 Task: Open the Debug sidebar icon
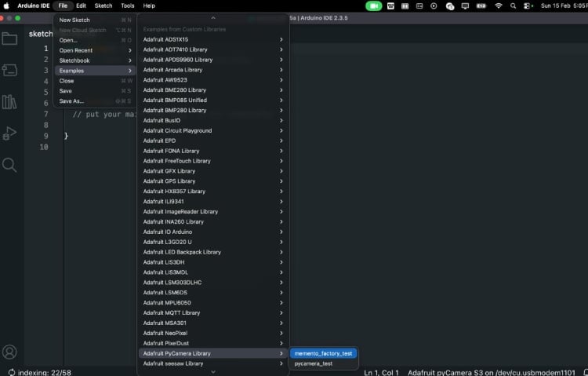[9, 133]
